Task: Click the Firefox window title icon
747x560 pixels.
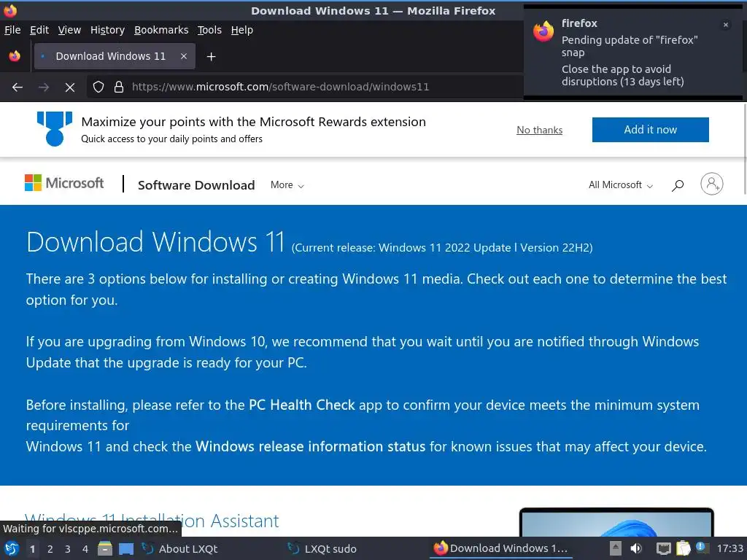Action: point(10,10)
